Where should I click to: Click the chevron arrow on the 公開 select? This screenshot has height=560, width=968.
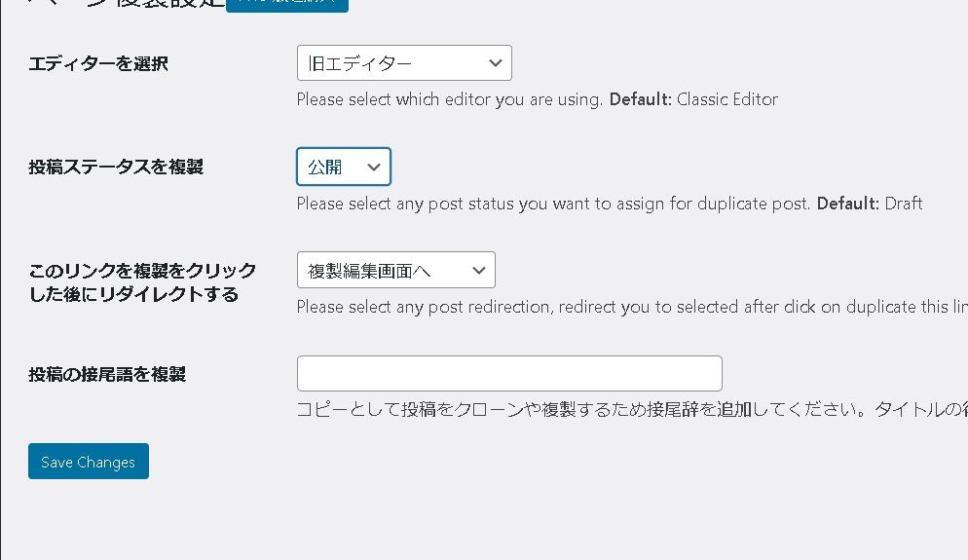[374, 167]
